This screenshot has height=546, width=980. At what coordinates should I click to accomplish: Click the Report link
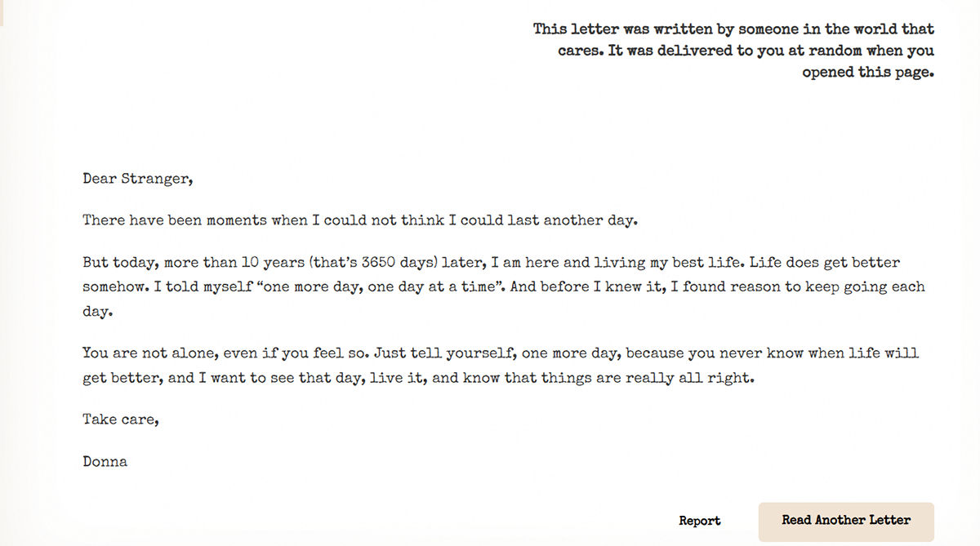[700, 521]
